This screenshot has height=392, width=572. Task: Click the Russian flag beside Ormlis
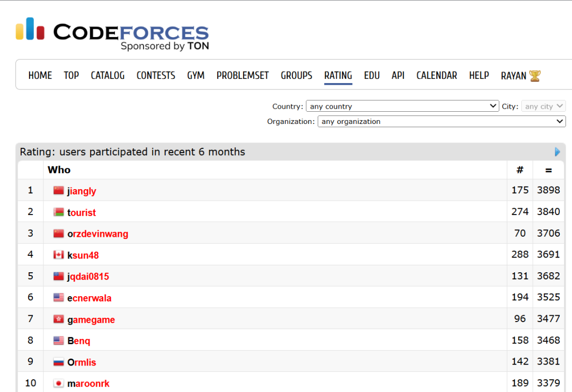point(58,361)
